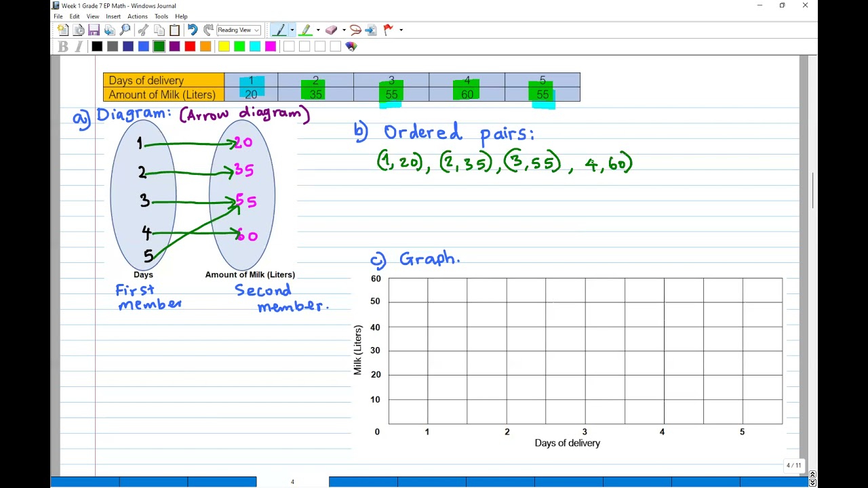Click the 'Amount of Milk (Liters)' table header
Screen dimensions: 868x488
tap(162, 95)
